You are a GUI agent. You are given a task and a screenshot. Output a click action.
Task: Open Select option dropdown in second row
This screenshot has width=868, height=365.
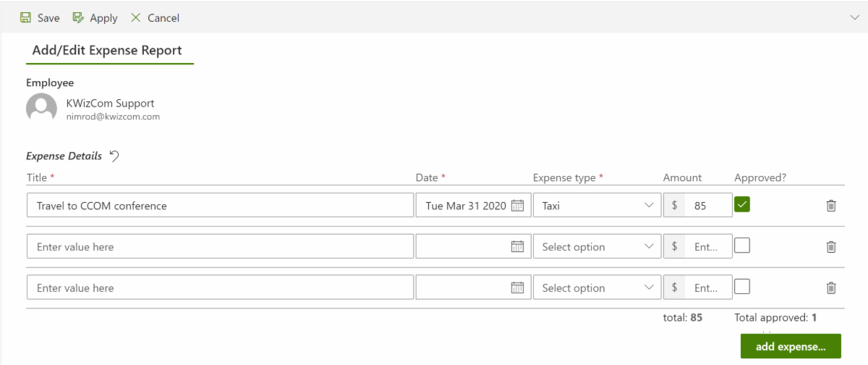(x=597, y=246)
